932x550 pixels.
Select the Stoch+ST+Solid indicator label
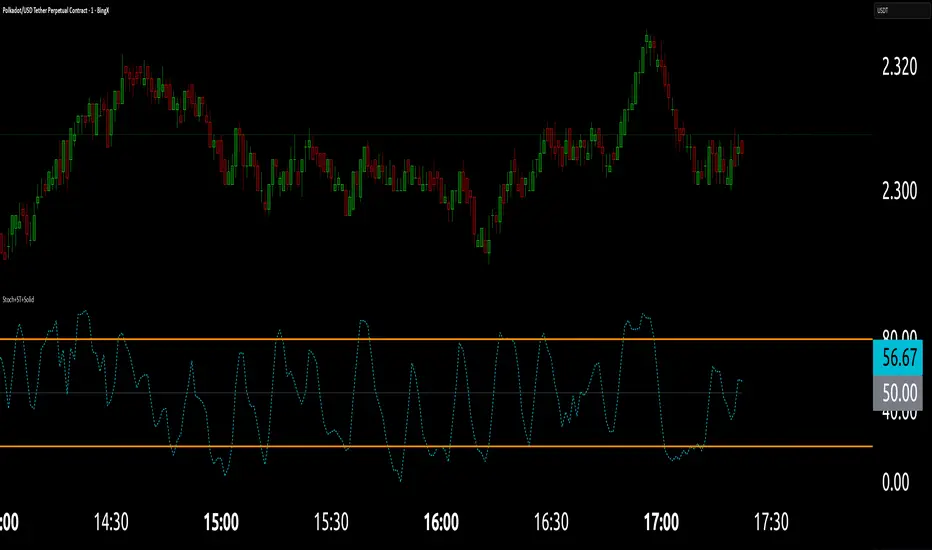coord(18,300)
